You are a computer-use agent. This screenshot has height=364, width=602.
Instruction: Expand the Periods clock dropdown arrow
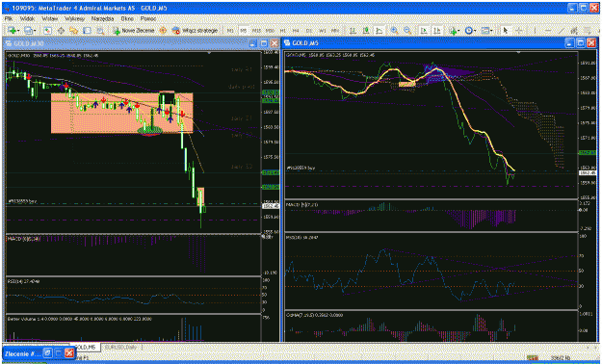coord(475,31)
